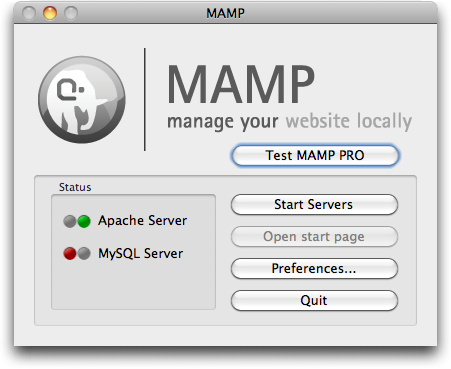Quit MAMP using the Quit button
Screen dimensions: 451x369
[314, 300]
